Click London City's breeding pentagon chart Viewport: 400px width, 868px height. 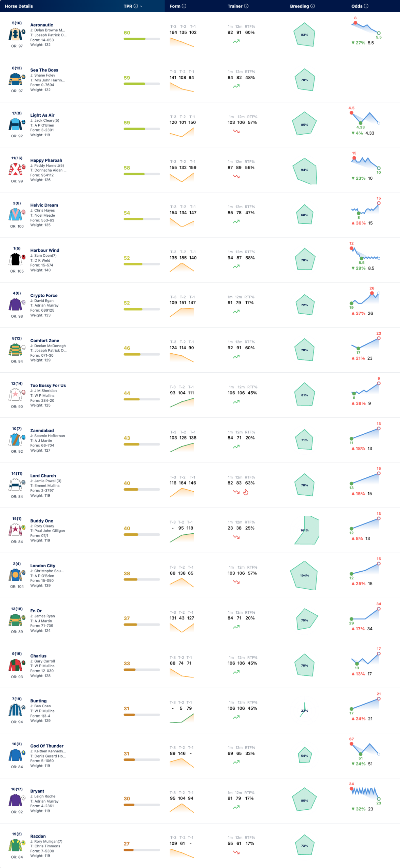tap(304, 575)
